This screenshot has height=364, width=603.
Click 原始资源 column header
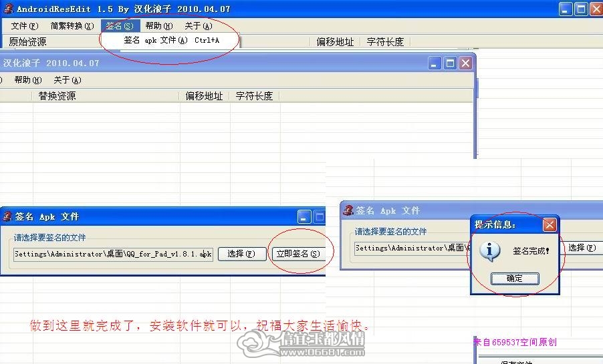click(27, 41)
